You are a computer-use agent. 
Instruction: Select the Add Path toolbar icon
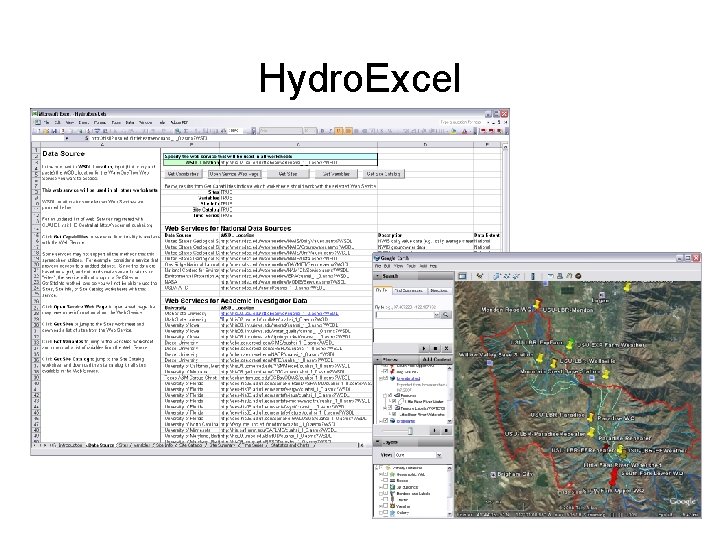pos(507,276)
